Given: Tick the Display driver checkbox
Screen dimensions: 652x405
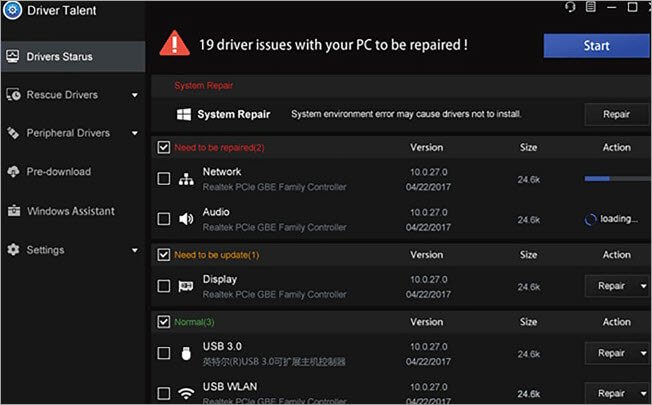Looking at the screenshot, I should pos(164,286).
